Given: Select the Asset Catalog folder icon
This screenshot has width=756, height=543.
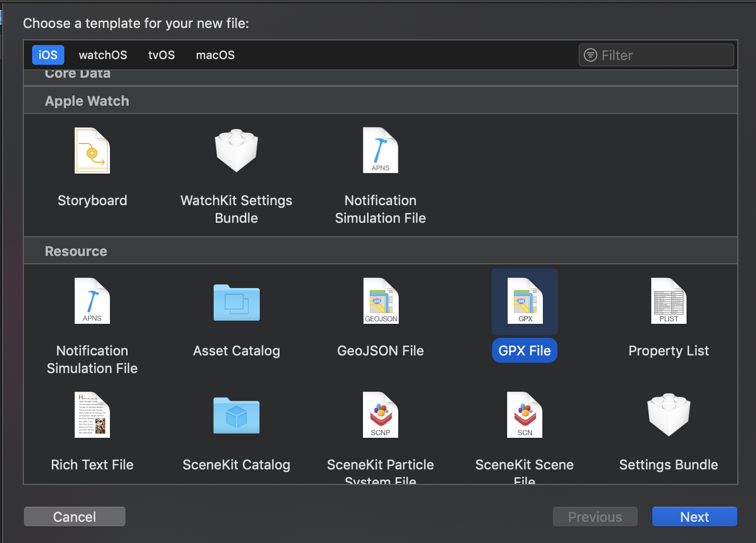Looking at the screenshot, I should (x=236, y=303).
